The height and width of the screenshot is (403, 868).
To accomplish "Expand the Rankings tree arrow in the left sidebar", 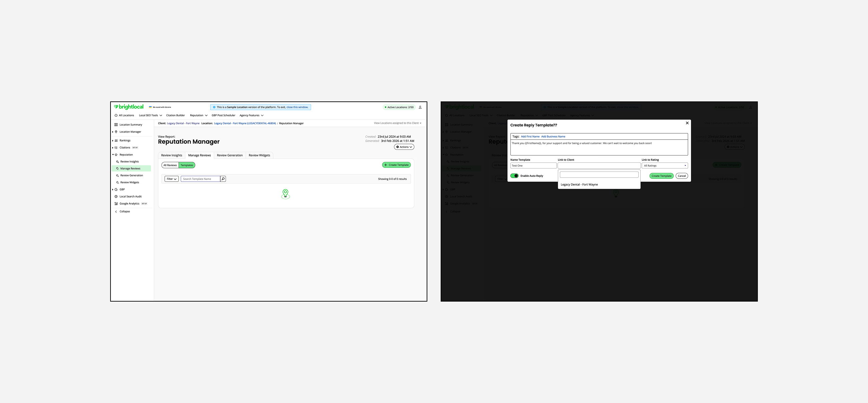I will point(113,140).
